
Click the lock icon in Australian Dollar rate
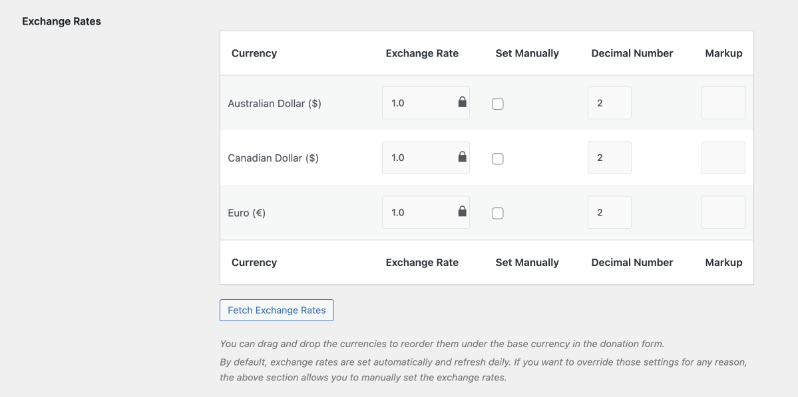[x=462, y=102]
